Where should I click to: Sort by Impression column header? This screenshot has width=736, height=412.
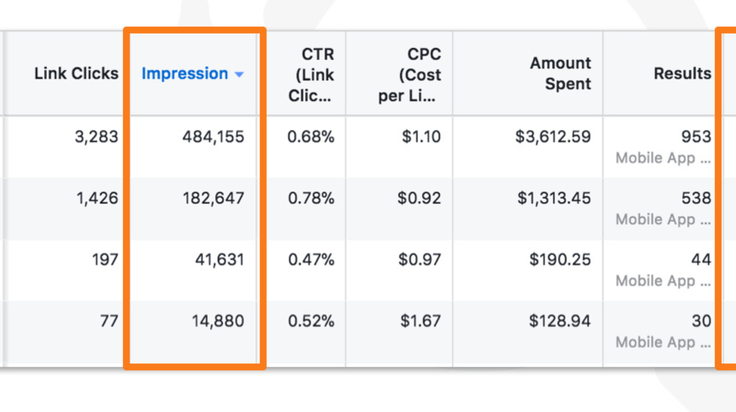pyautogui.click(x=185, y=74)
